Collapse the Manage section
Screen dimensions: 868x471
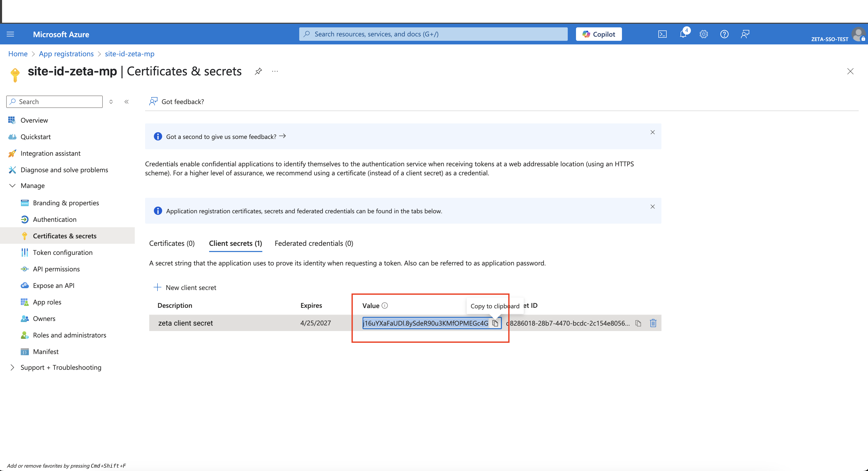click(12, 186)
